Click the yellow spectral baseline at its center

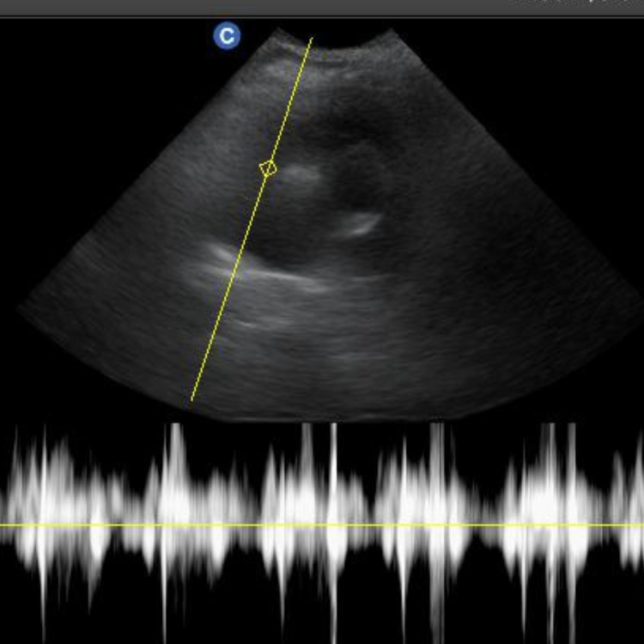(322, 525)
